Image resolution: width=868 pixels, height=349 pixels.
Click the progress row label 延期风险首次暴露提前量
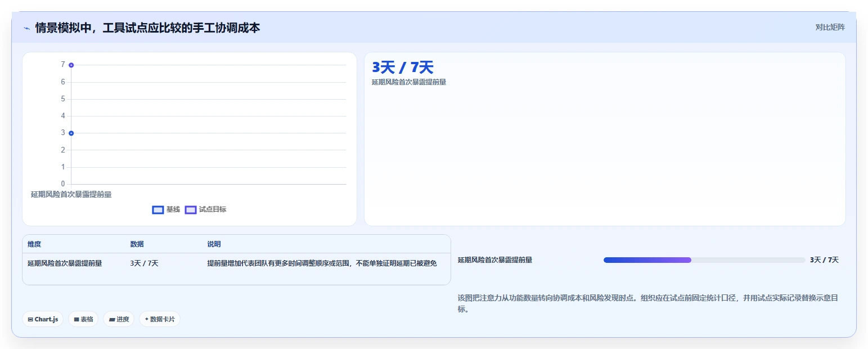click(x=495, y=260)
